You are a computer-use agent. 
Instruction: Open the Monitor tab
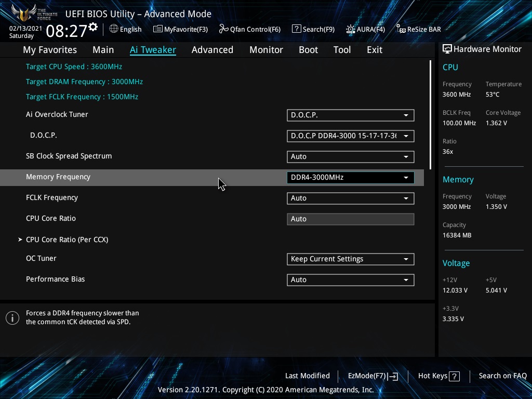267,50
